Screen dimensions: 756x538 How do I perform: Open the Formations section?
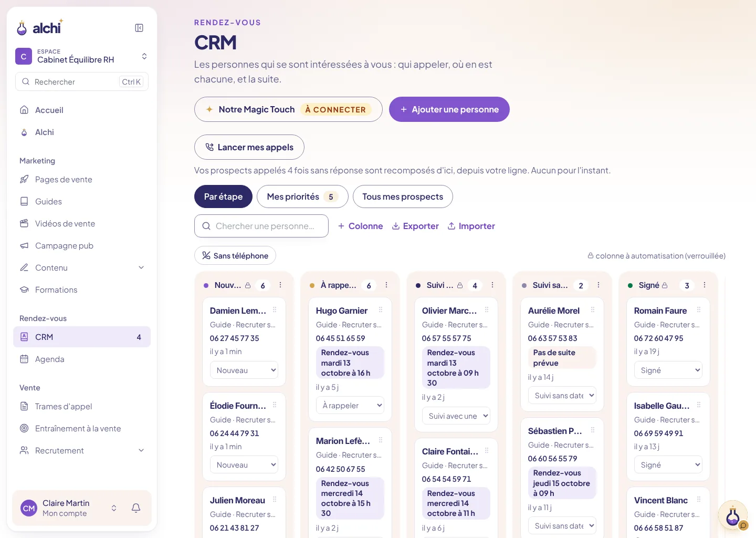[x=82, y=290]
